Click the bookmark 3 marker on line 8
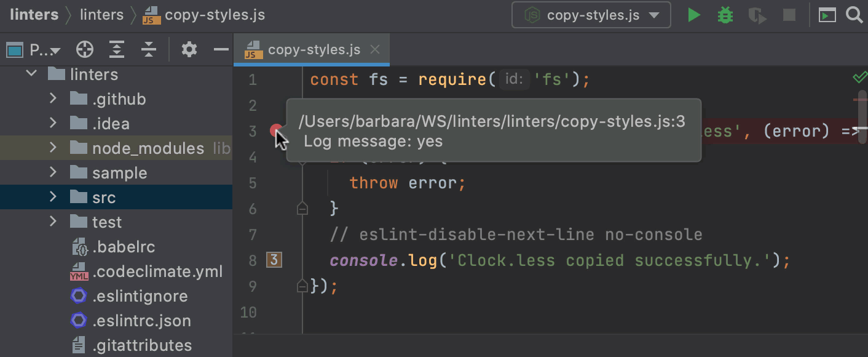The height and width of the screenshot is (357, 868). coord(274,260)
